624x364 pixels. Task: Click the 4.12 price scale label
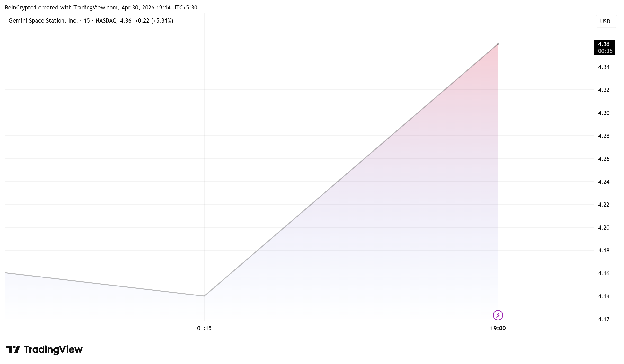point(604,319)
